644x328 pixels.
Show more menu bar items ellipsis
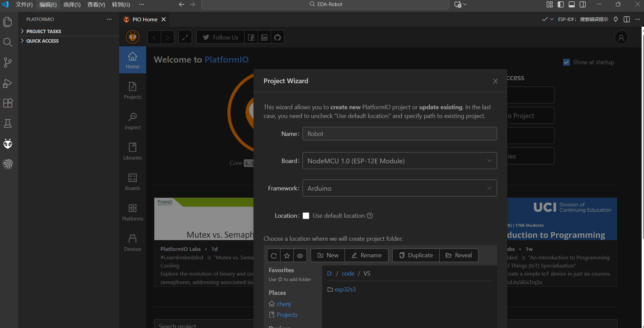141,4
